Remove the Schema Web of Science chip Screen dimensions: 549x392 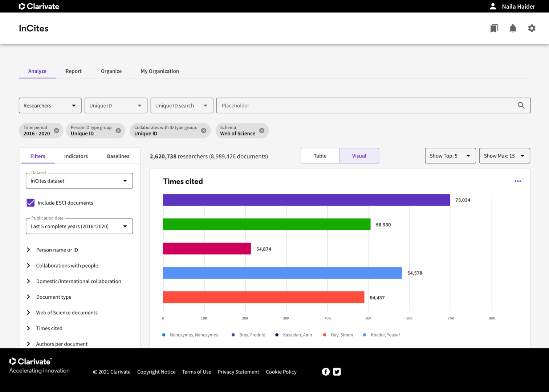tap(261, 131)
